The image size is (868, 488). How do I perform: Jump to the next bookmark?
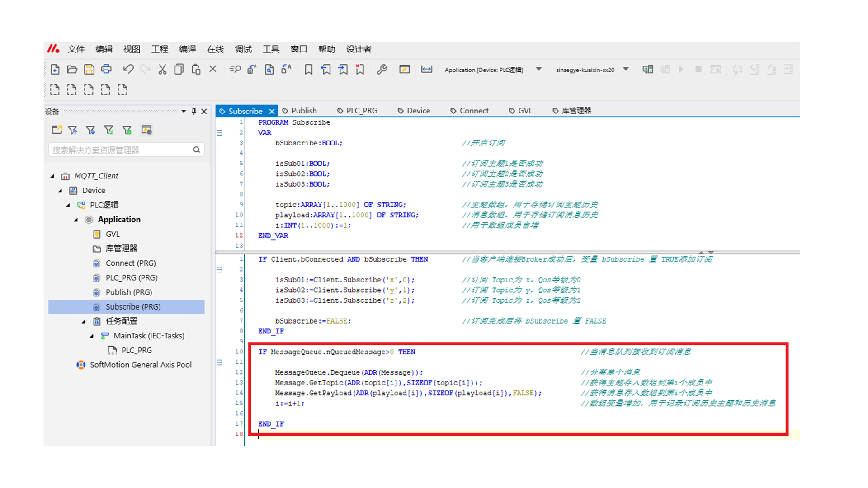pos(343,69)
